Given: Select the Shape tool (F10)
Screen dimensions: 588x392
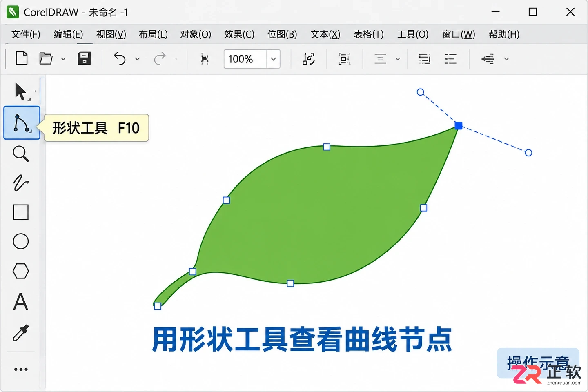Looking at the screenshot, I should coord(22,123).
